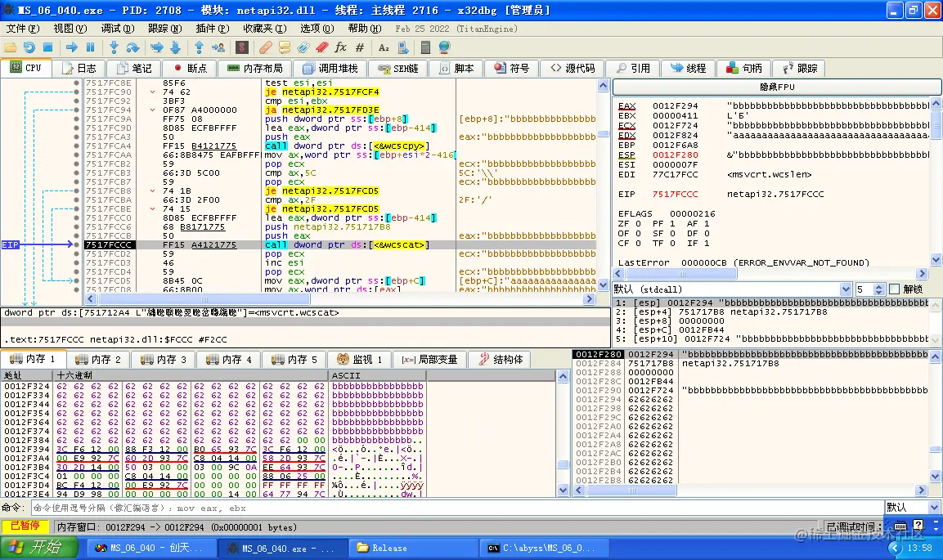
Task: Click the stack pane horizontal scrollbar thumb
Action: 631,491
